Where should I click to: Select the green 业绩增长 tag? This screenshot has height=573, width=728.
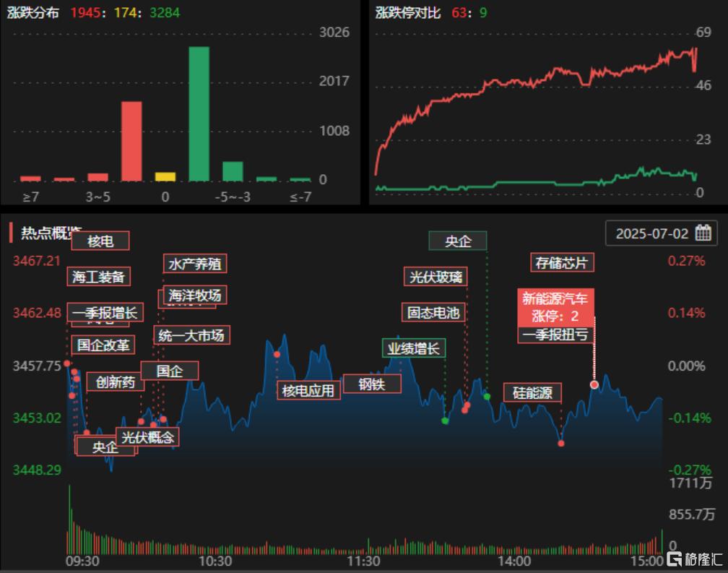[x=413, y=348]
